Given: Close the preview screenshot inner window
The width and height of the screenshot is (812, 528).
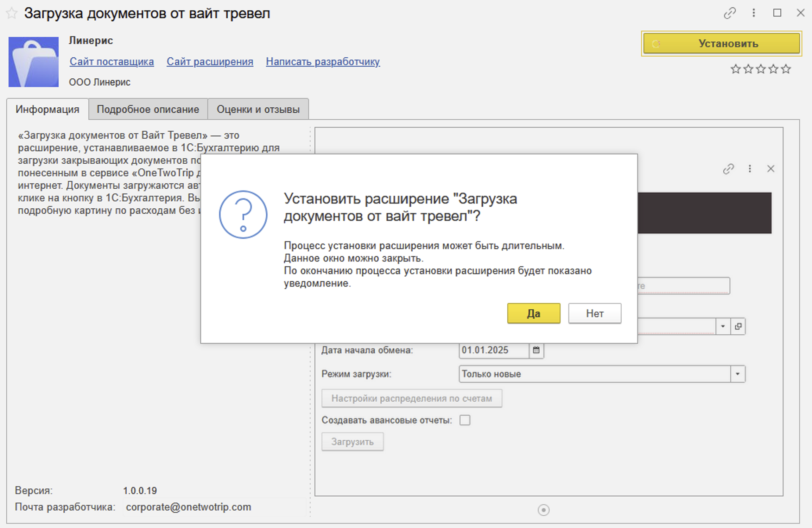Looking at the screenshot, I should point(771,169).
